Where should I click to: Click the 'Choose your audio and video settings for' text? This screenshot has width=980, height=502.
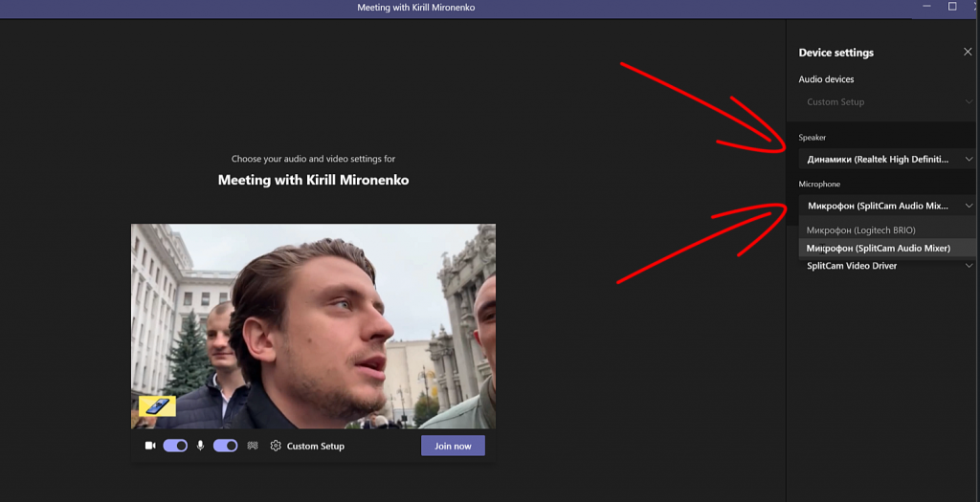(x=313, y=159)
